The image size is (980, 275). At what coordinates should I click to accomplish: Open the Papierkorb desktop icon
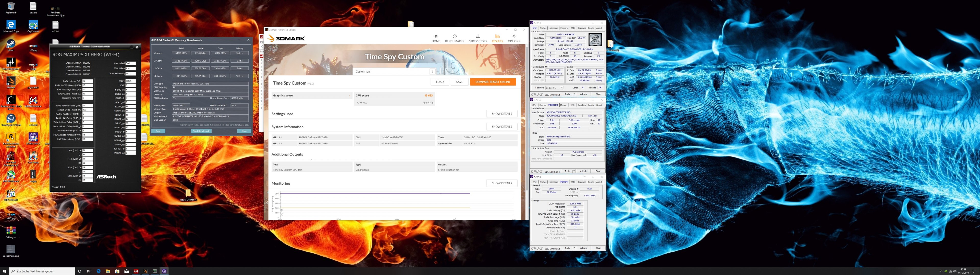coord(11,7)
